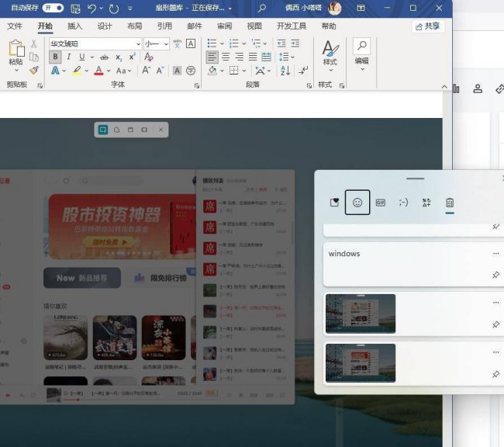The height and width of the screenshot is (447, 504).
Task: Close the snipping toolbar
Action: click(161, 130)
